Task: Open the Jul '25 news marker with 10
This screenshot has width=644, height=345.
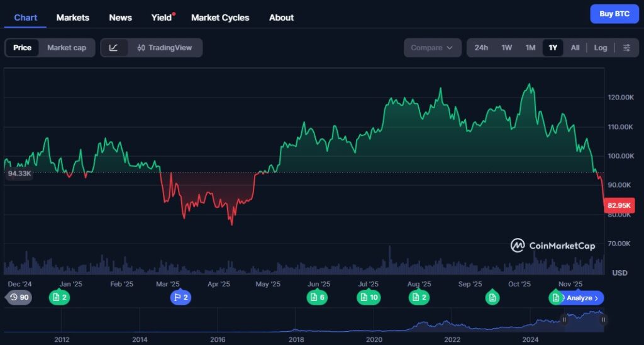Action: [x=369, y=297]
